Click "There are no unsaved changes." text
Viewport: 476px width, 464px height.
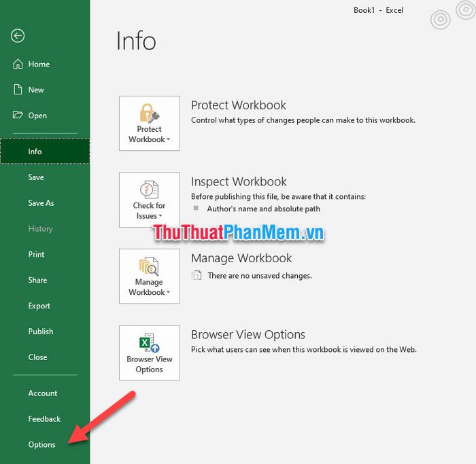click(260, 276)
